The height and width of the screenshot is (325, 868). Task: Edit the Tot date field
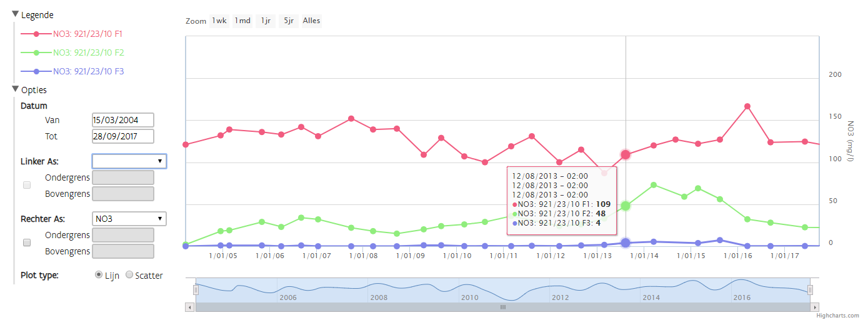[x=122, y=136]
